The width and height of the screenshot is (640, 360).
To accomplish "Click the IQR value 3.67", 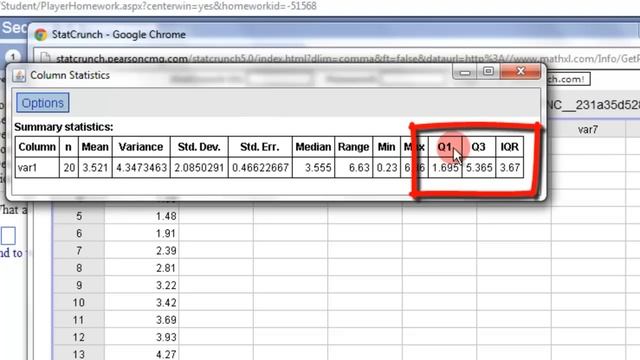I will 509,168.
